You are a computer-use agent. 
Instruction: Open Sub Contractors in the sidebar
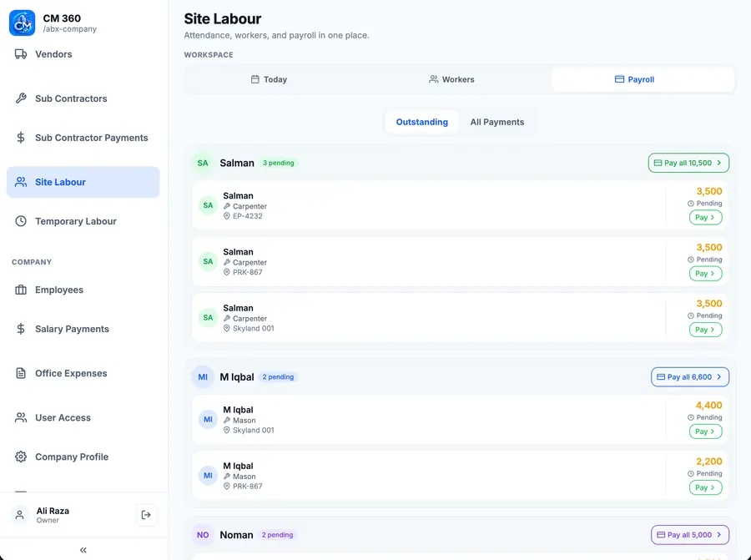[83, 98]
